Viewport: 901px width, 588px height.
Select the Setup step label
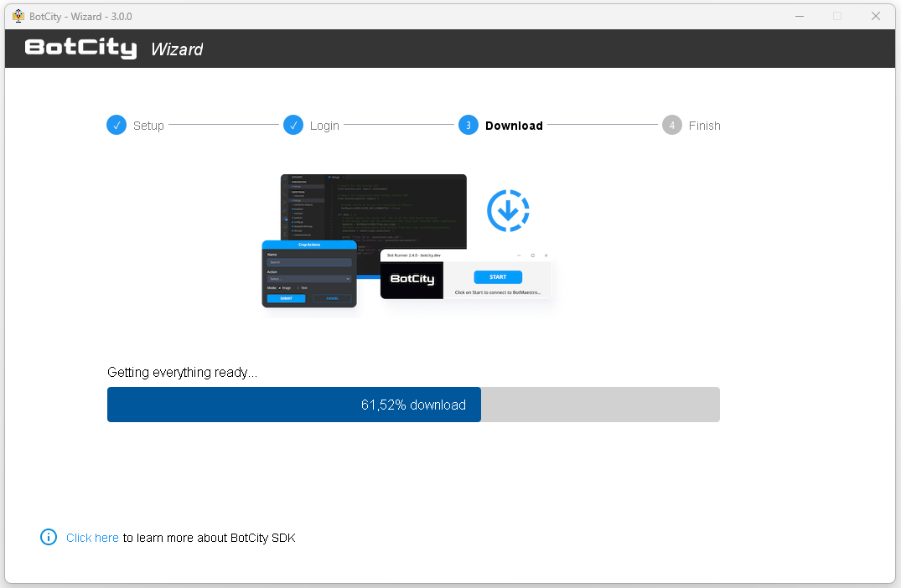point(148,125)
